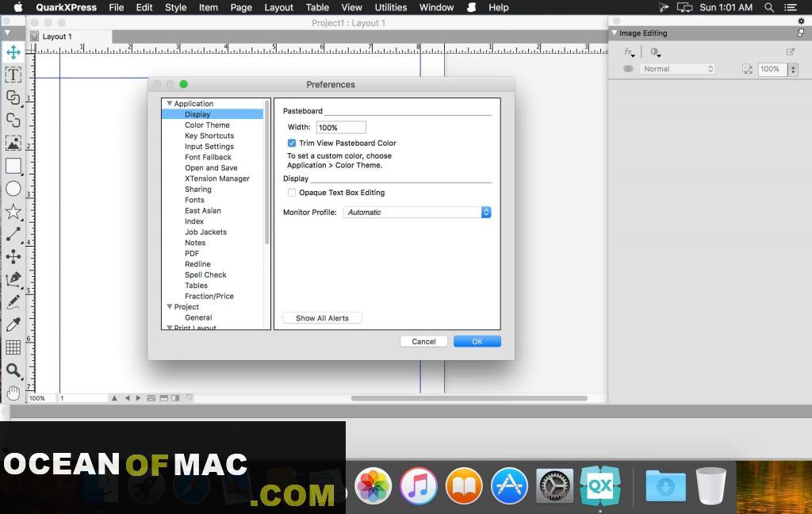Click the Image Editing export-to-external icon
The image size is (812, 514).
(791, 52)
